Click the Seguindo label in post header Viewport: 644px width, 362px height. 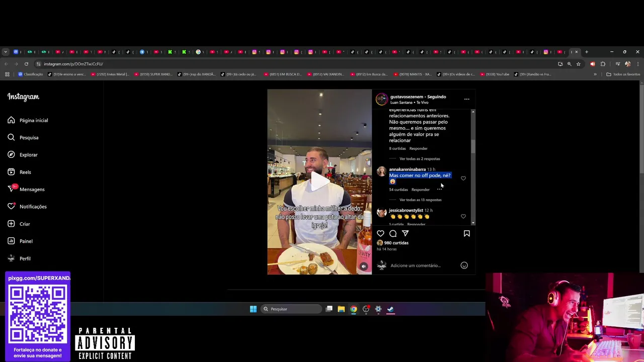point(437,97)
